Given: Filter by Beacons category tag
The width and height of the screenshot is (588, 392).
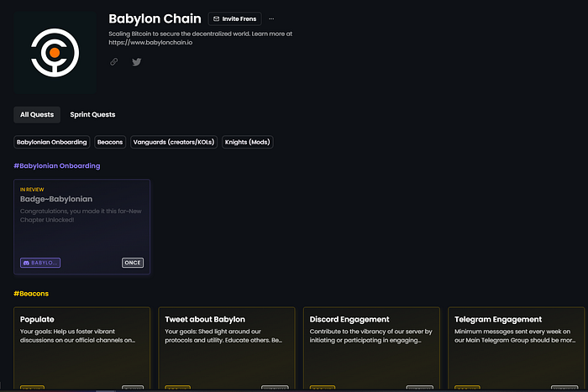Looking at the screenshot, I should (x=110, y=142).
